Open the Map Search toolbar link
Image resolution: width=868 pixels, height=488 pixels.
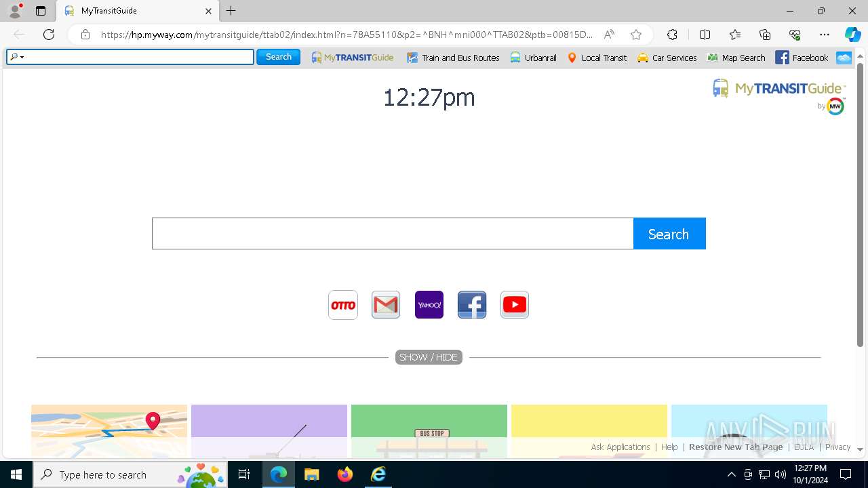(x=736, y=58)
